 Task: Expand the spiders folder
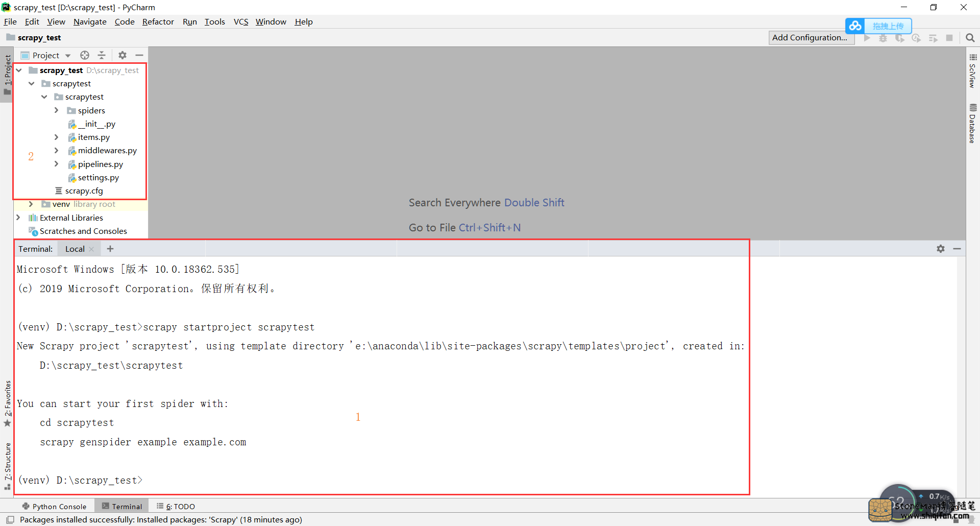pyautogui.click(x=57, y=110)
